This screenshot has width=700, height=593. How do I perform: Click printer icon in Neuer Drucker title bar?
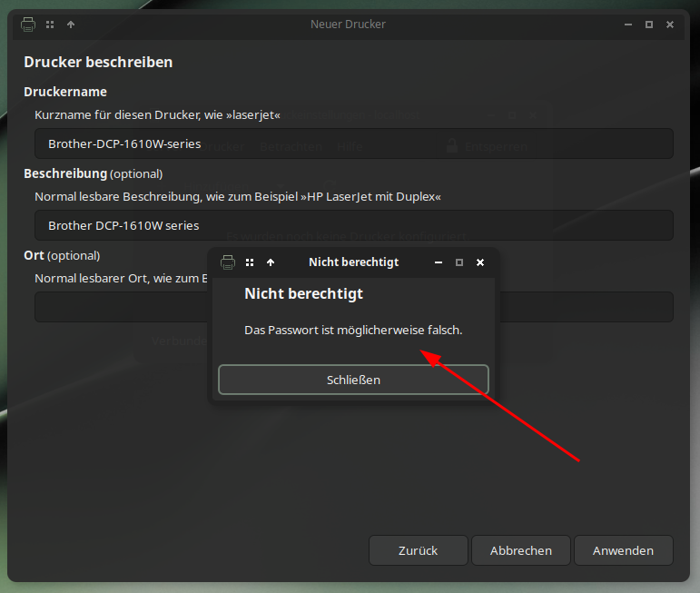(28, 25)
